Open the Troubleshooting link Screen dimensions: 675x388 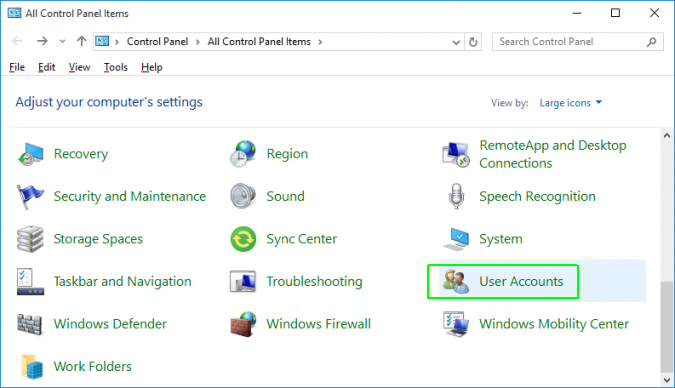[314, 281]
